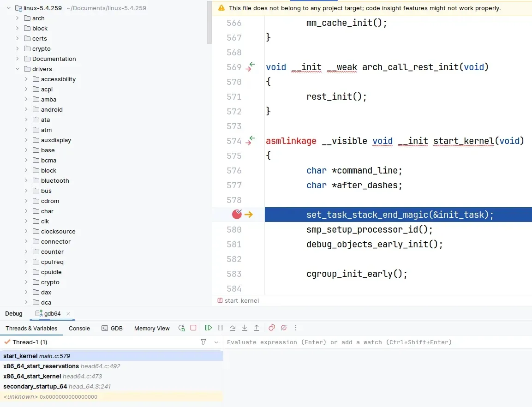Viewport: 532px width, 407px height.
Task: Select the ata folder icon
Action: [36, 120]
